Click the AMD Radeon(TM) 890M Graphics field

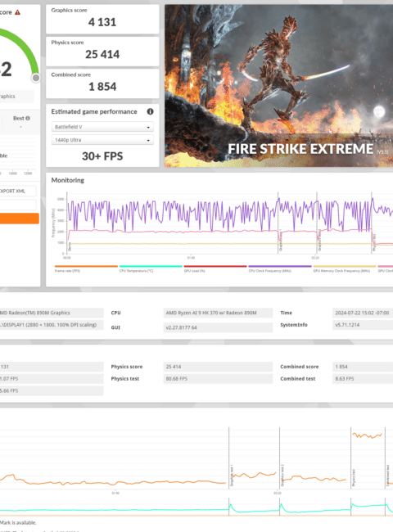click(52, 313)
